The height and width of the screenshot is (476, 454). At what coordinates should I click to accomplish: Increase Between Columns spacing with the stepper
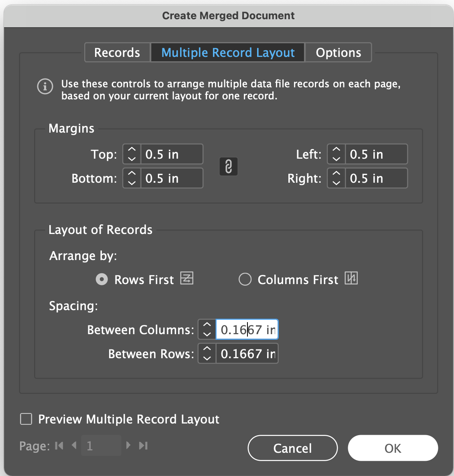tap(207, 325)
